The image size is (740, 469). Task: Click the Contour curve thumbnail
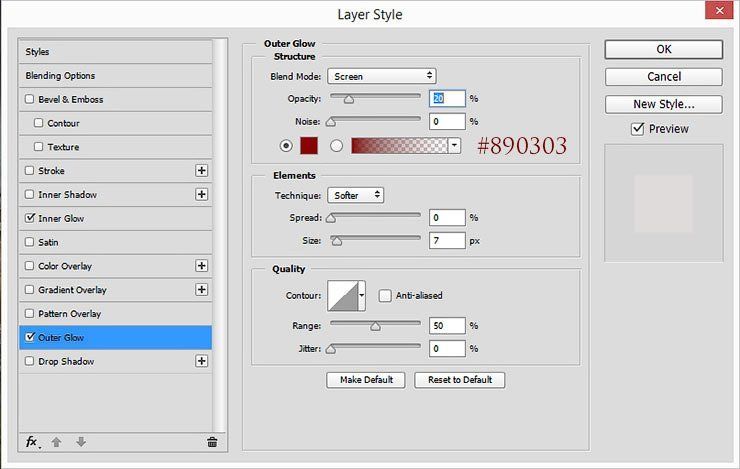point(343,296)
